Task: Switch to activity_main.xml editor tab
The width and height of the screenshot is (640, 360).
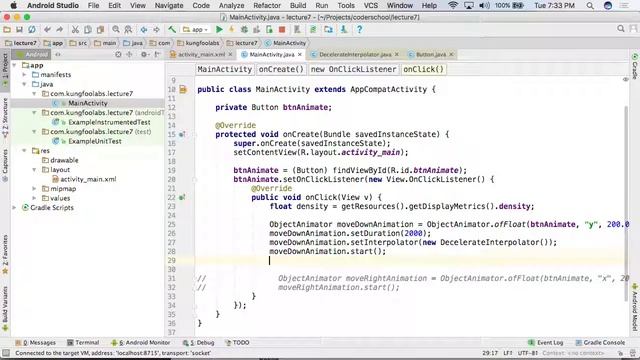Action: click(x=201, y=54)
